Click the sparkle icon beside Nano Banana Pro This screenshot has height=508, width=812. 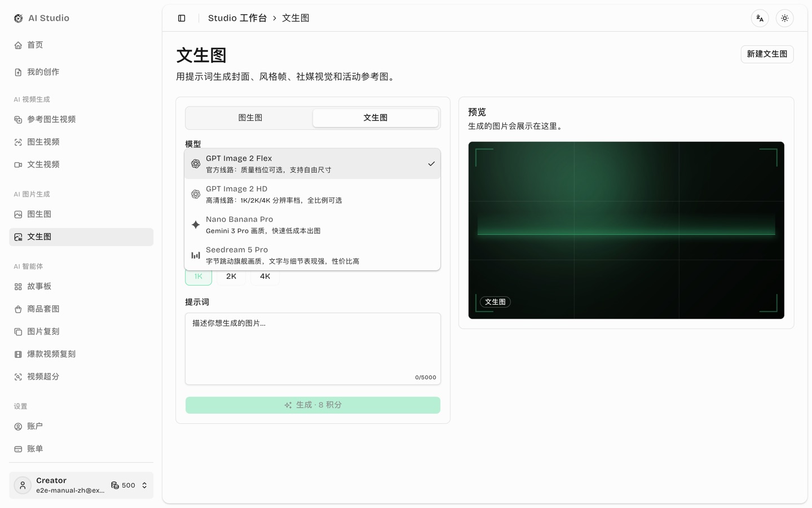point(196,225)
